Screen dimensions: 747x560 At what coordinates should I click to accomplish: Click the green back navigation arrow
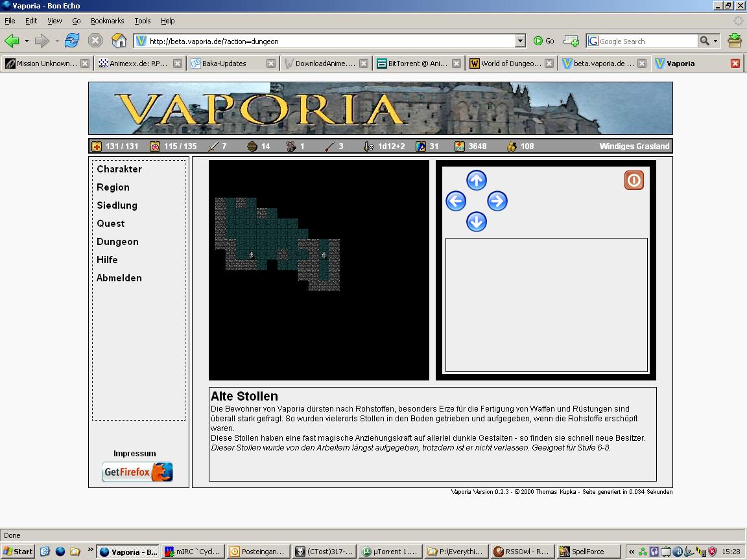click(x=12, y=41)
